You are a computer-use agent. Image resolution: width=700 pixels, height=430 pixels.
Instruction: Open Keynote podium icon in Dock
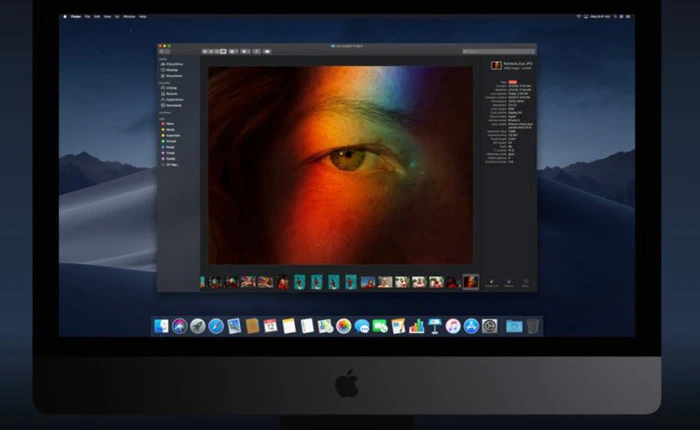[435, 326]
